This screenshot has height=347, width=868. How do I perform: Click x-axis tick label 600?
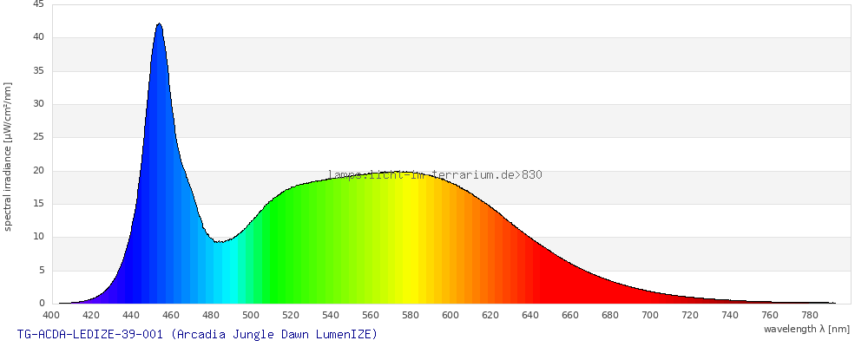[x=450, y=316]
